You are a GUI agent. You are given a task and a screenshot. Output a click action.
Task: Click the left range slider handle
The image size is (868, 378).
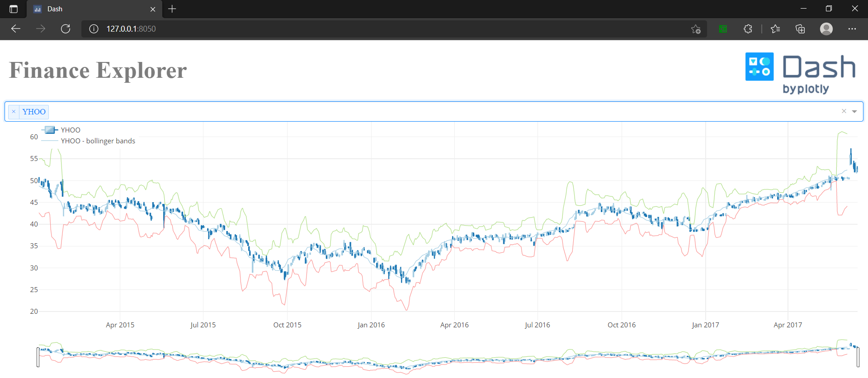[x=38, y=357]
